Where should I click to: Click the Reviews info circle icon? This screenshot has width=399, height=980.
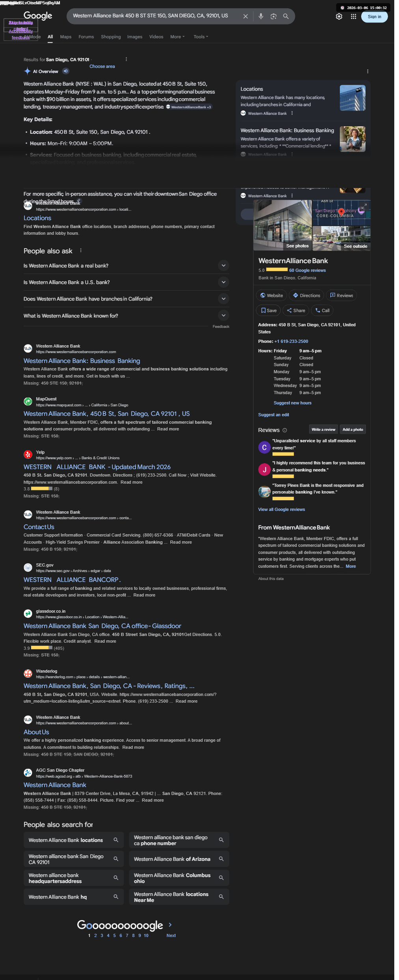pos(285,430)
